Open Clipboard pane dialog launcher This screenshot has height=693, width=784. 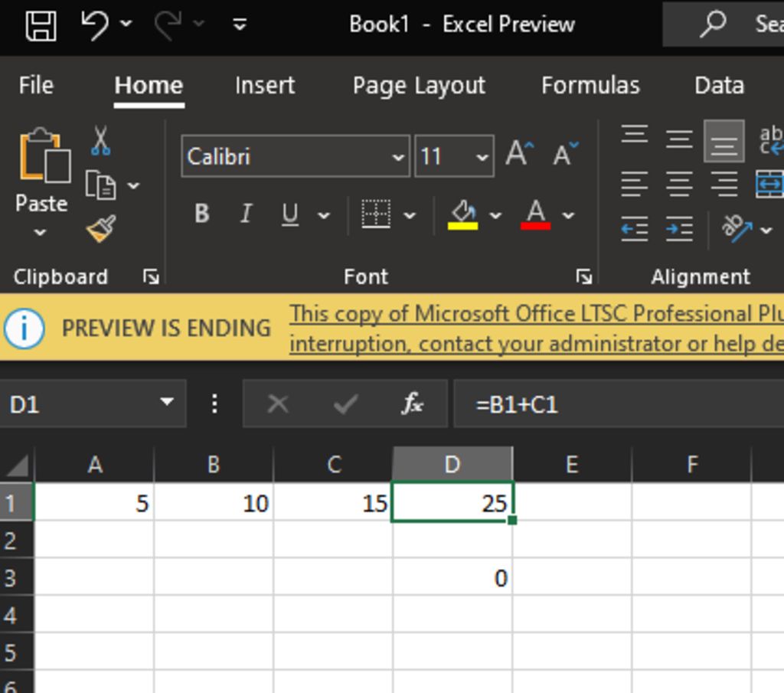(151, 276)
